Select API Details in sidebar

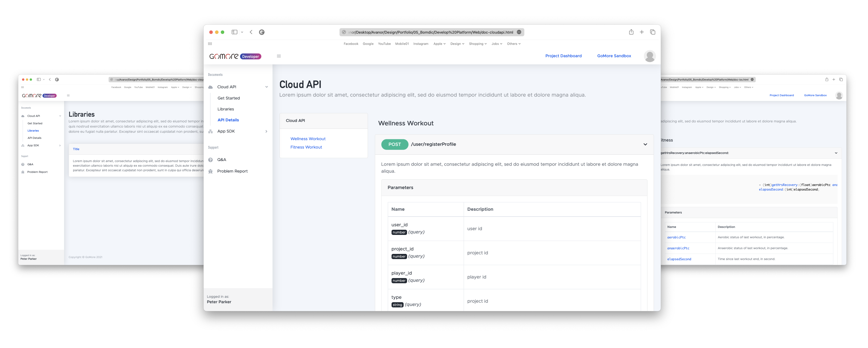(x=228, y=120)
